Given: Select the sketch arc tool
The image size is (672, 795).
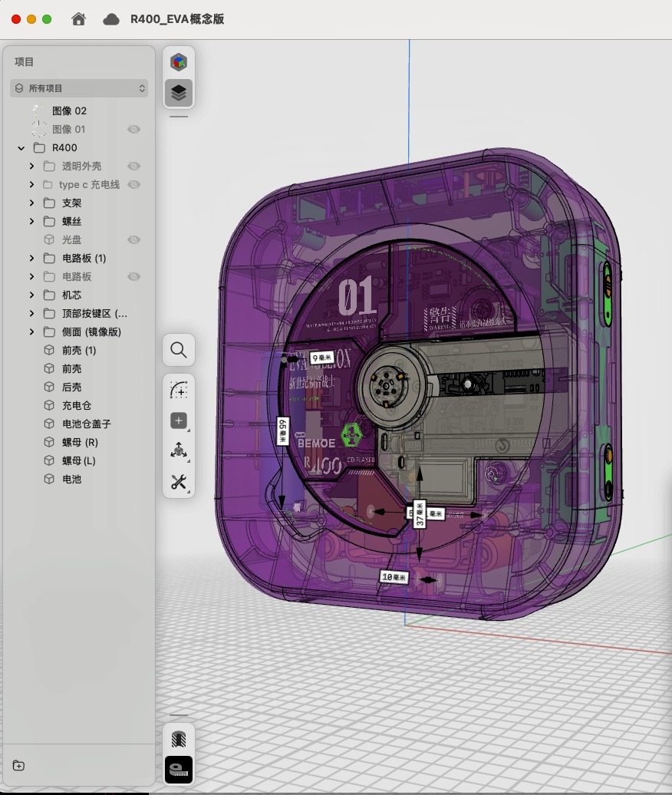Looking at the screenshot, I should click(x=179, y=391).
